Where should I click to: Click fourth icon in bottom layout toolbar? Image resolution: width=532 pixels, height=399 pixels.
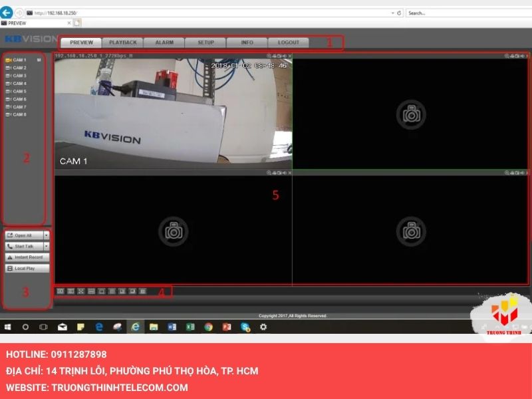[x=91, y=291]
